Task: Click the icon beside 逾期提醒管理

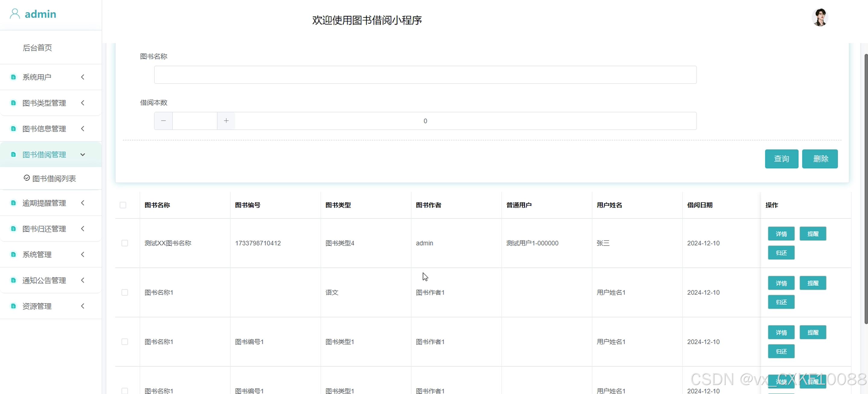Action: point(14,203)
